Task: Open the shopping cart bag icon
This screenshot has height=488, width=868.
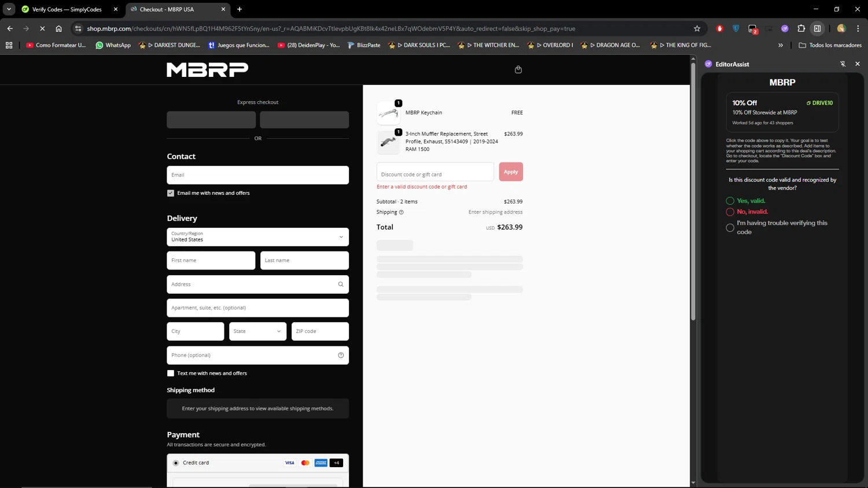Action: (518, 69)
